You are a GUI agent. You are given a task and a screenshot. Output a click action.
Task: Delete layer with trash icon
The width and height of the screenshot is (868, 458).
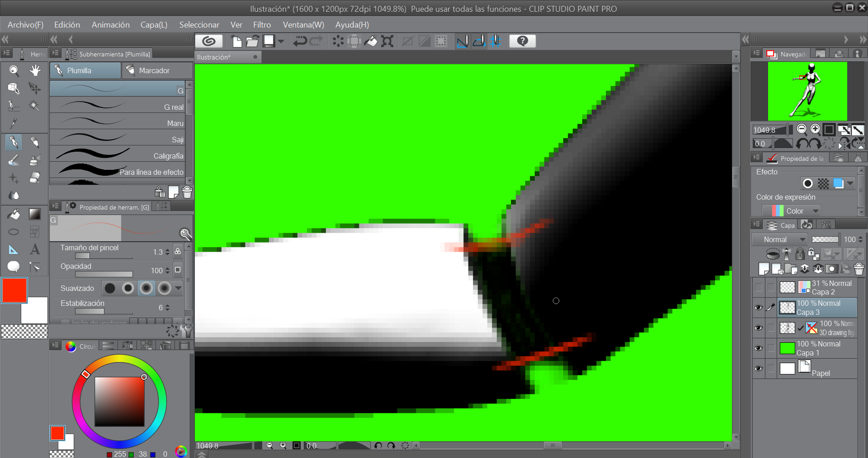pyautogui.click(x=859, y=269)
